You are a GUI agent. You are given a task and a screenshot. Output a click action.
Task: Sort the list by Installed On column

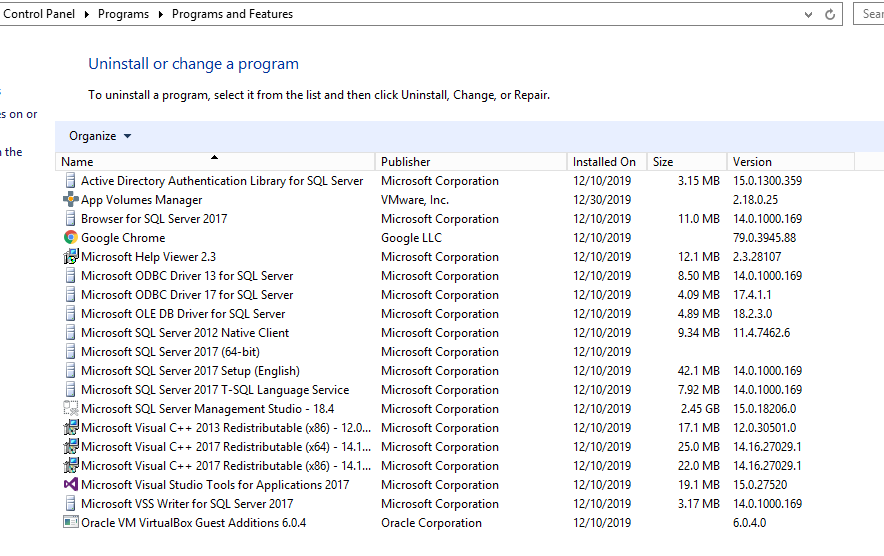(607, 162)
